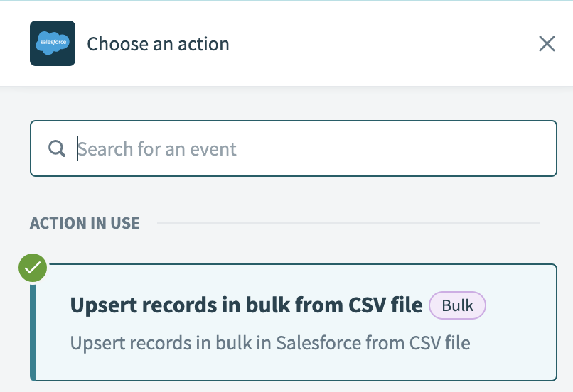Image resolution: width=573 pixels, height=392 pixels.
Task: Click the magnifying glass search icon
Action: click(x=57, y=148)
